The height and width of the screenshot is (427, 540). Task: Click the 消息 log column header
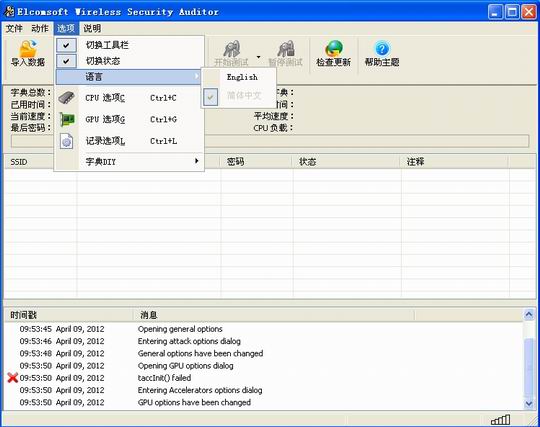click(274, 315)
